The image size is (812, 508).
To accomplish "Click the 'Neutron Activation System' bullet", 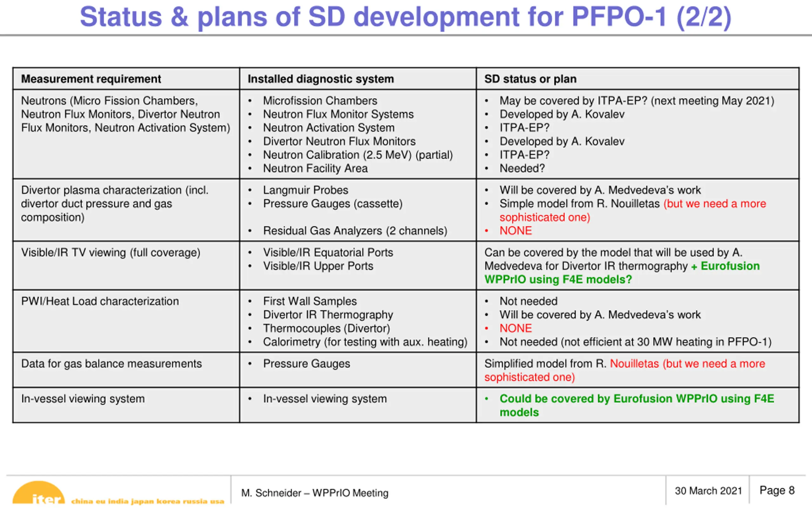I will (x=329, y=128).
